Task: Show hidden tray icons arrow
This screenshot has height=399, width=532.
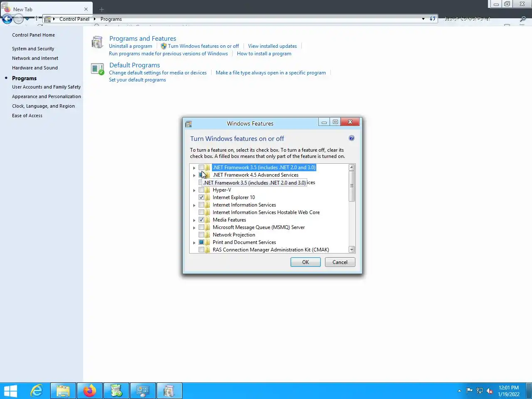Action: (x=459, y=391)
